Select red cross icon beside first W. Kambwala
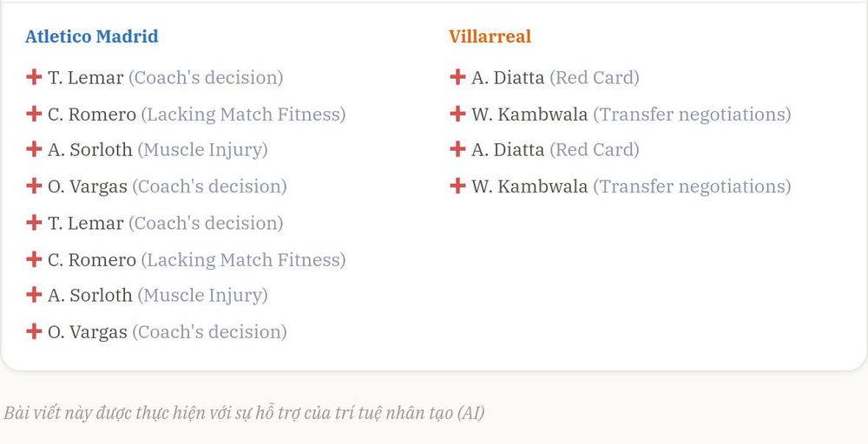 457,114
